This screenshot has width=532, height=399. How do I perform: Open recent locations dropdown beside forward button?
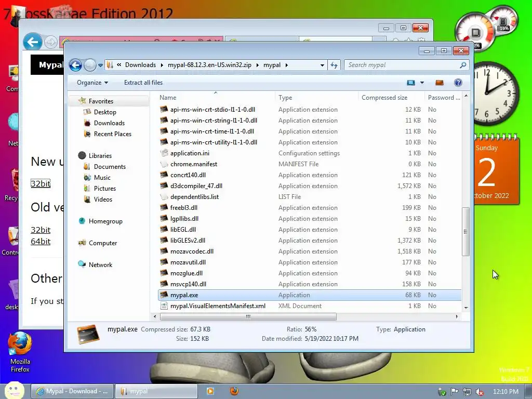tap(100, 65)
